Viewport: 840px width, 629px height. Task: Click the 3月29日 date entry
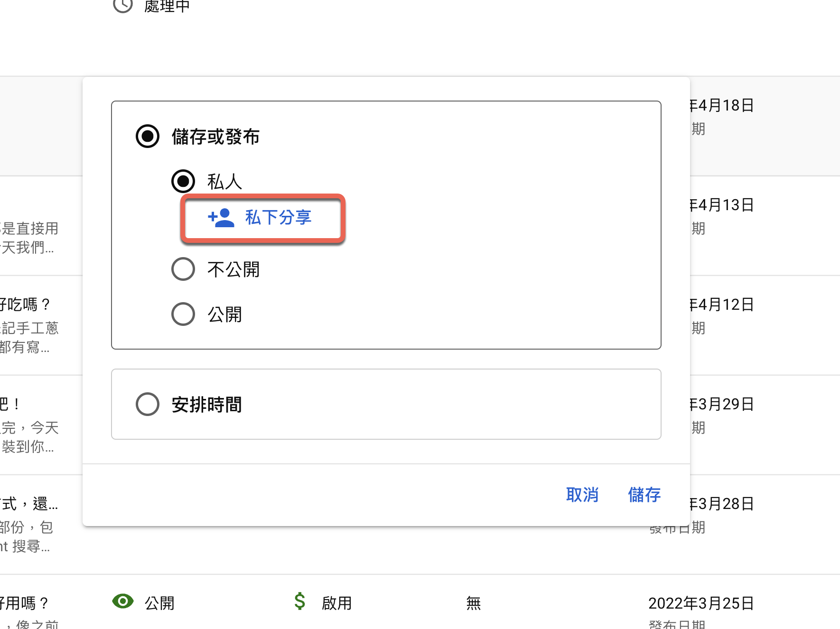(722, 404)
